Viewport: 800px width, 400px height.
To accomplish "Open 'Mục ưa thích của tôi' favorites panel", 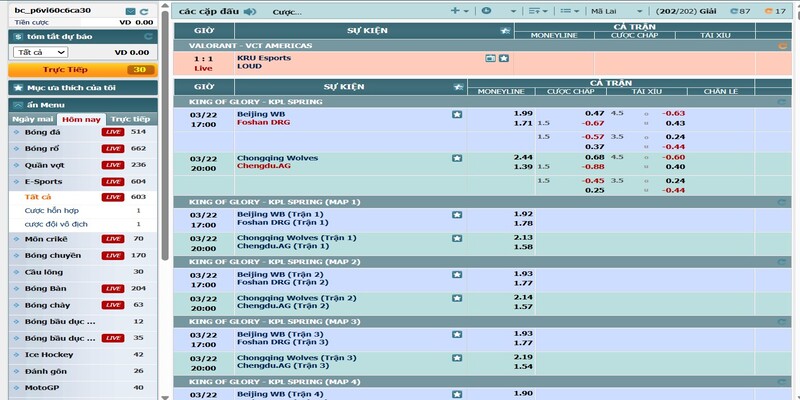I will click(x=78, y=88).
